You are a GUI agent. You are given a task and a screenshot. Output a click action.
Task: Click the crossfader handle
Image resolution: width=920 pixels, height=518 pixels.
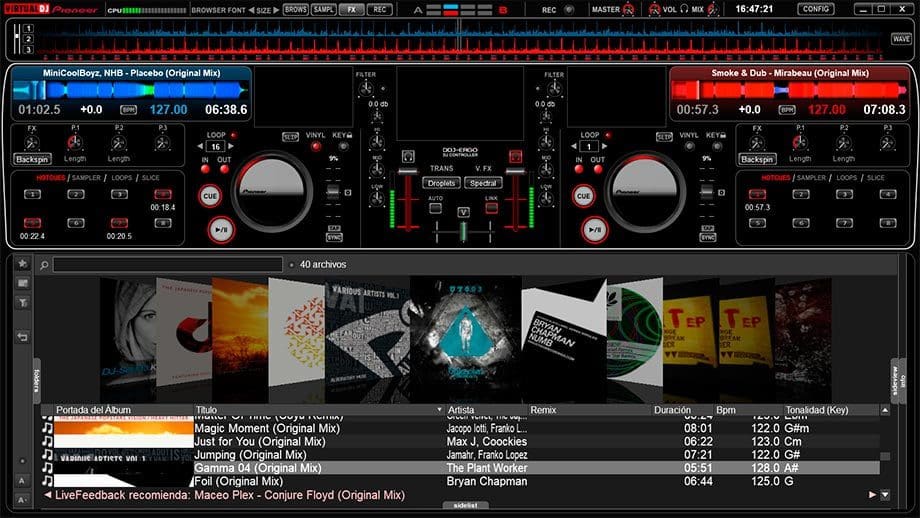464,231
